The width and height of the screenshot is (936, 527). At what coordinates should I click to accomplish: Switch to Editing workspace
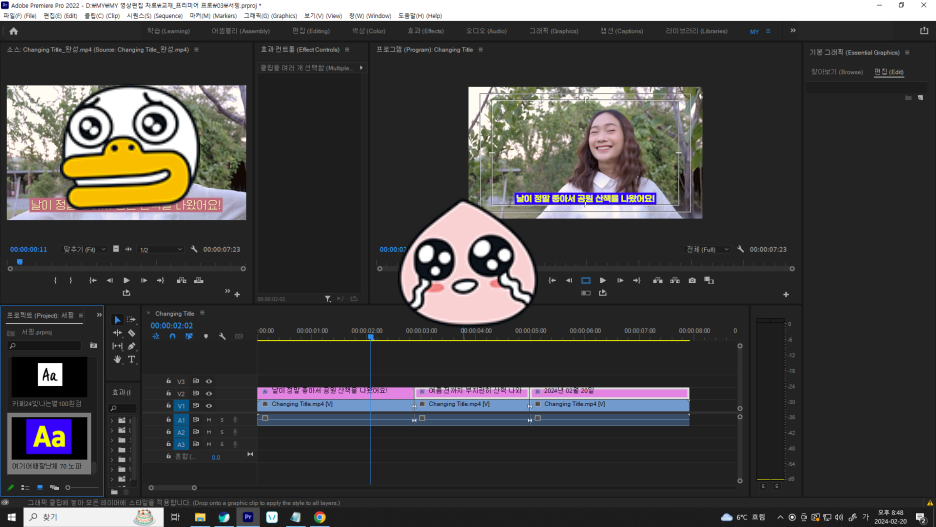coord(310,31)
